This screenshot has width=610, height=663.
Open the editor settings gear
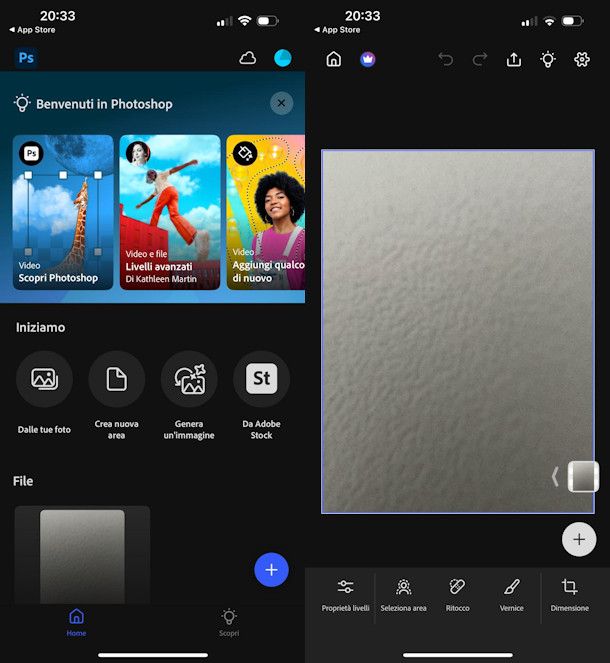(x=582, y=59)
